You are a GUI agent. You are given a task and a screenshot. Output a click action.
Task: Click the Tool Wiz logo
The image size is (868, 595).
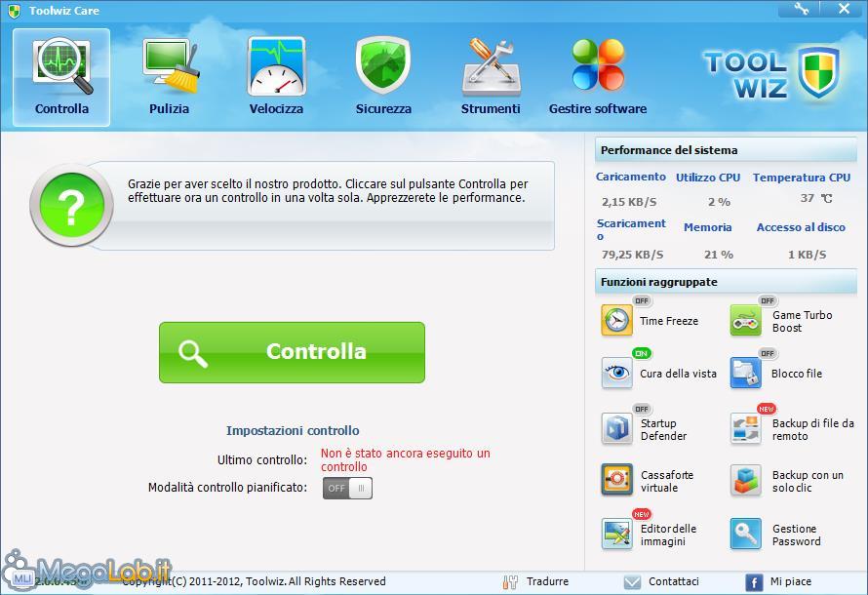pyautogui.click(x=772, y=75)
